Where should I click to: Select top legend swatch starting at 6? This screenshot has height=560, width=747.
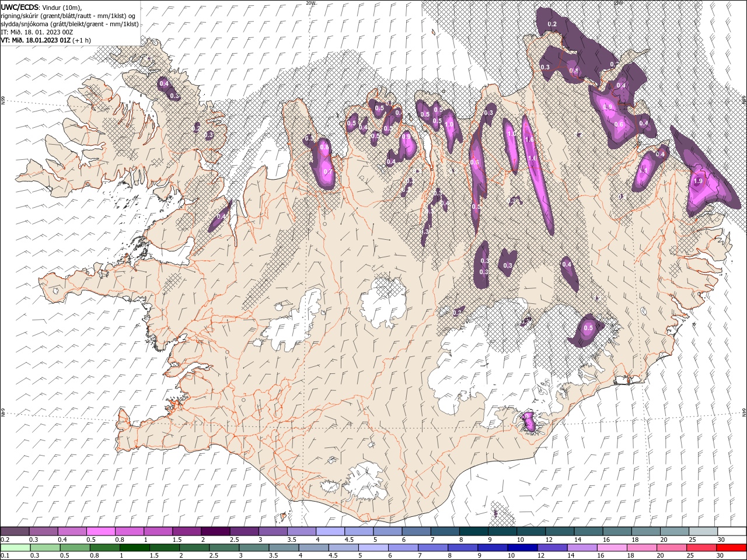click(416, 531)
